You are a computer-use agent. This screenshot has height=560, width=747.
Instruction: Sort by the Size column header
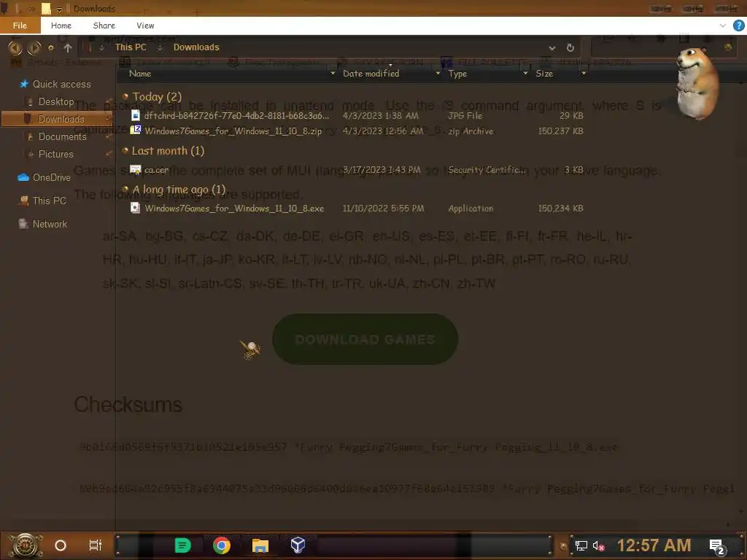point(544,74)
